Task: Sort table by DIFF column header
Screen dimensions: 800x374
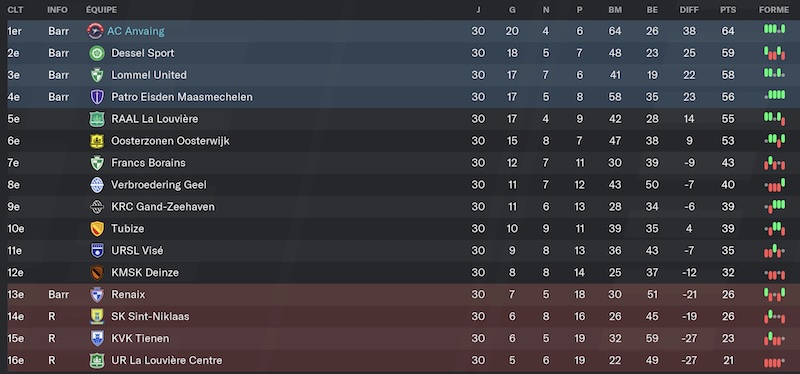Action: [x=689, y=10]
